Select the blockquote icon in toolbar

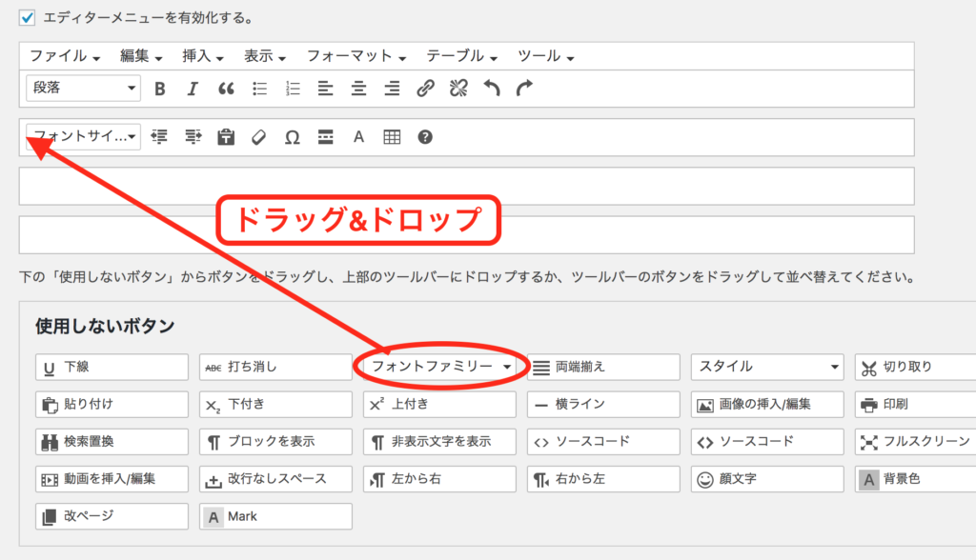[226, 89]
